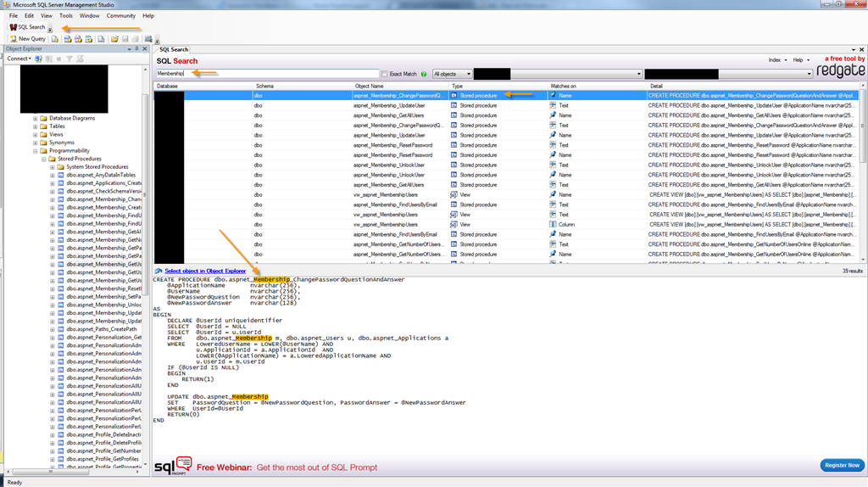This screenshot has width=868, height=487.
Task: Expand the dbo.aspnet_Paths_CreatePath node
Action: 53,329
